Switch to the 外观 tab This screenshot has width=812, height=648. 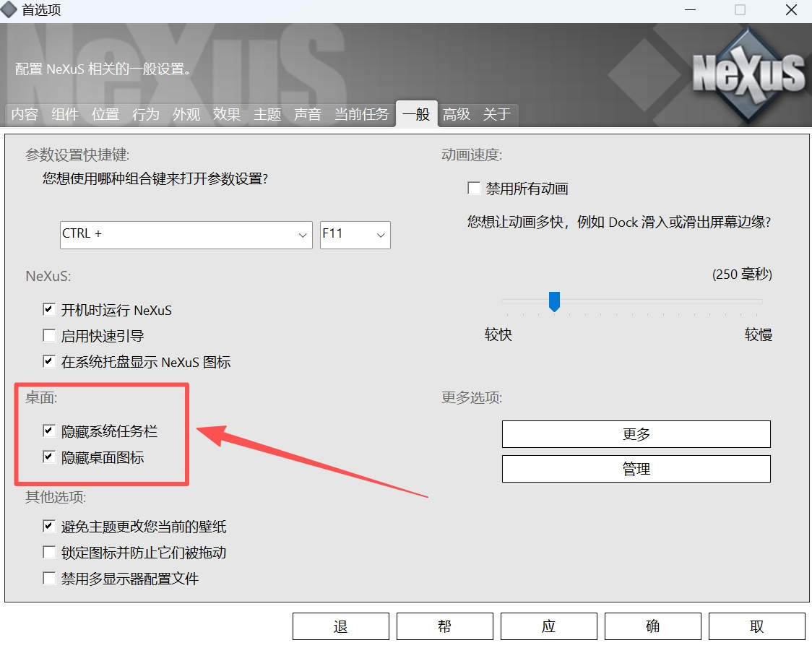pyautogui.click(x=186, y=114)
